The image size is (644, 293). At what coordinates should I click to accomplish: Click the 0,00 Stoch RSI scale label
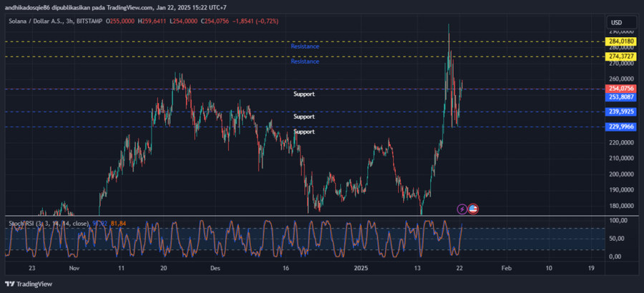(x=617, y=257)
